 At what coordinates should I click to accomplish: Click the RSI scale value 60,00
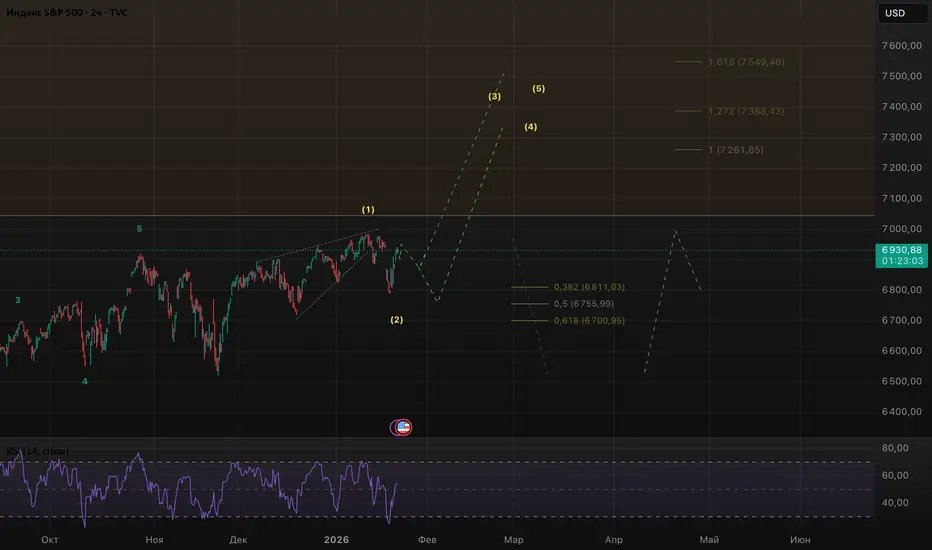[895, 475]
